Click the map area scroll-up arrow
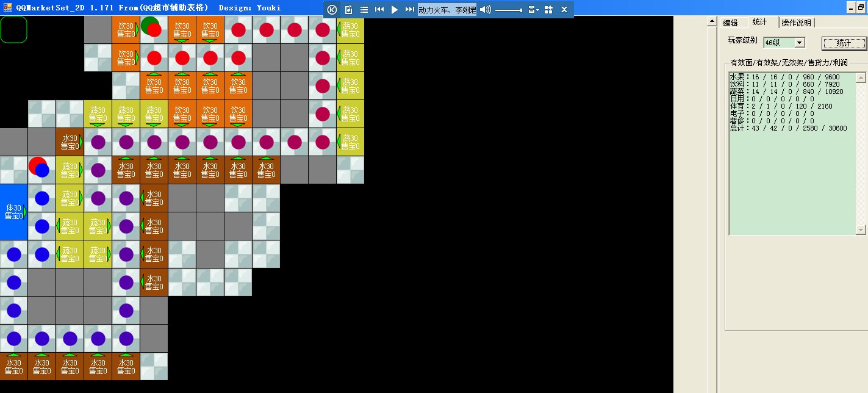 click(711, 22)
